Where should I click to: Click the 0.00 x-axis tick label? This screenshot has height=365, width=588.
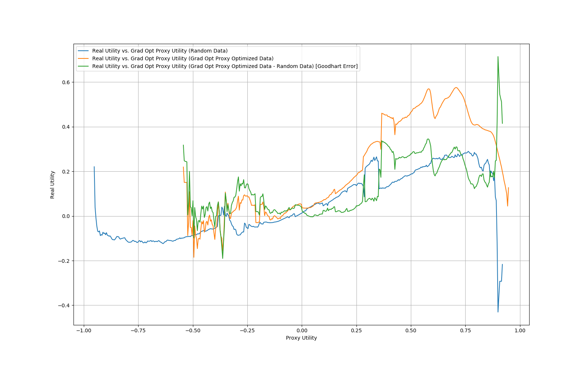pyautogui.click(x=302, y=330)
